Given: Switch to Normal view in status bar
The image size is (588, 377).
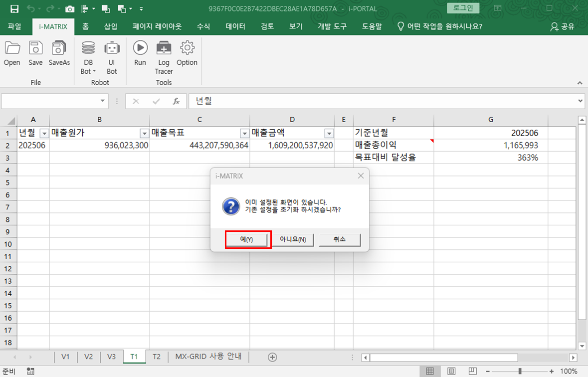Looking at the screenshot, I should [429, 371].
